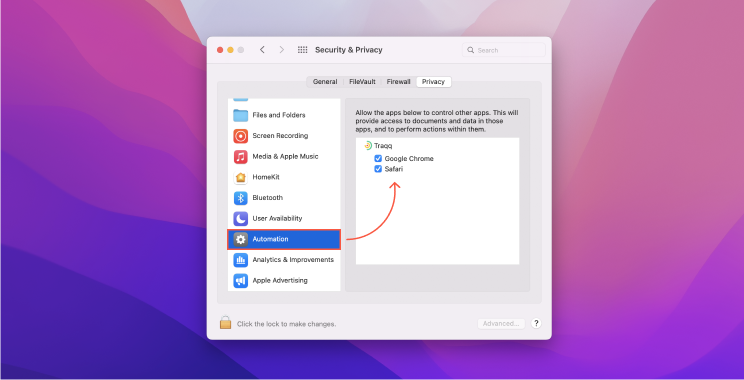Viewport: 744px width, 380px height.
Task: Click the Automation gear icon
Action: tap(241, 240)
